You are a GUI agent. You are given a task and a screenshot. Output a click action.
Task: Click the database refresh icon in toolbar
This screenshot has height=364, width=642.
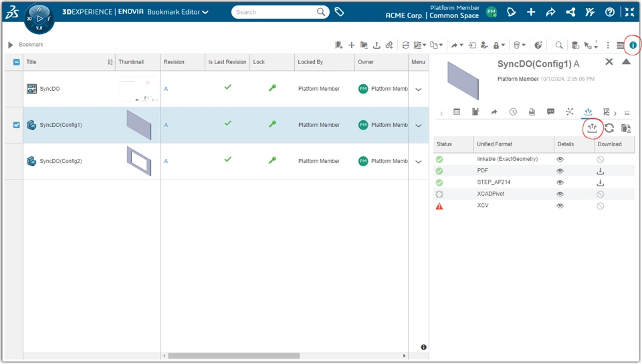click(575, 45)
